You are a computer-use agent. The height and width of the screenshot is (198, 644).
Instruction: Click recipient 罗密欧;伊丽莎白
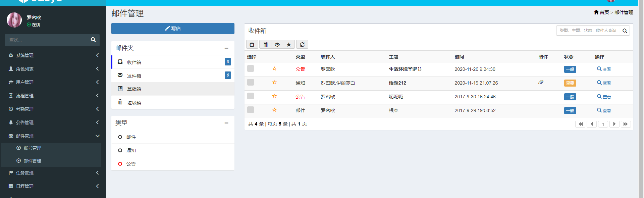tap(337, 83)
